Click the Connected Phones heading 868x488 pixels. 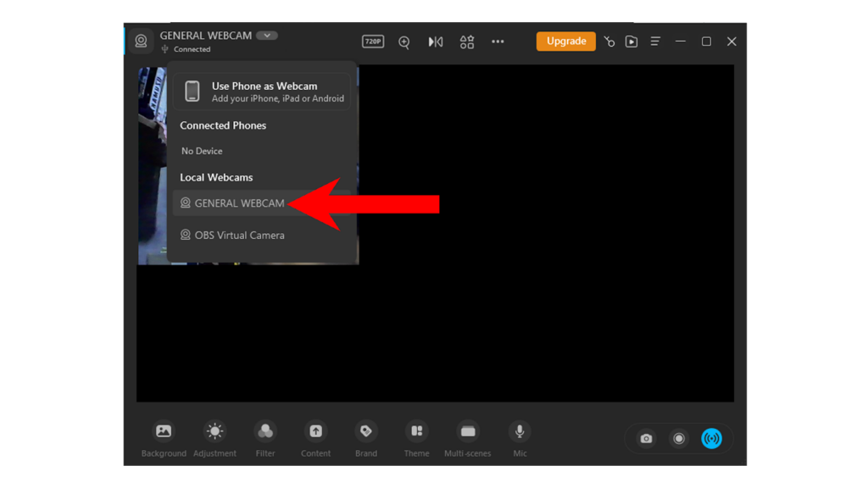pyautogui.click(x=223, y=125)
